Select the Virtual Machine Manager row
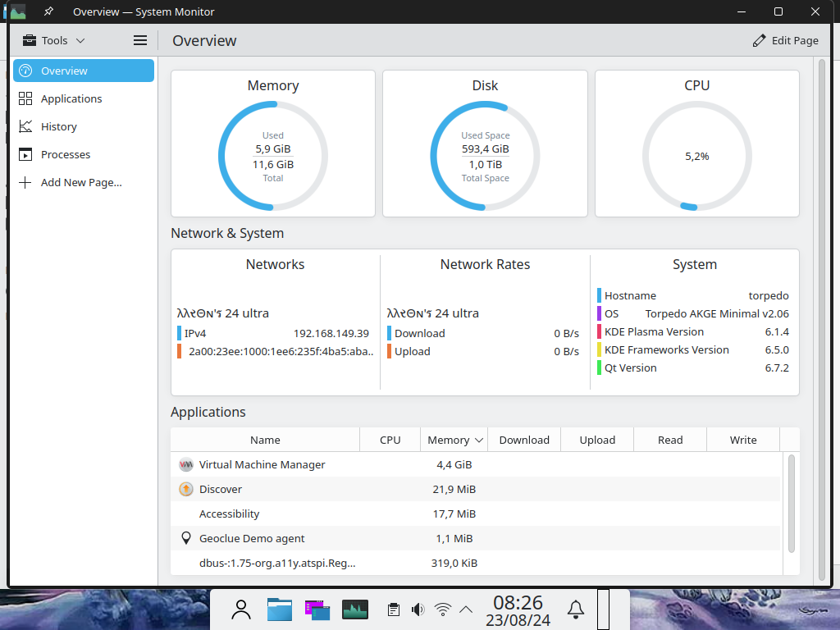Viewport: 840px width, 630px height. tap(477, 464)
